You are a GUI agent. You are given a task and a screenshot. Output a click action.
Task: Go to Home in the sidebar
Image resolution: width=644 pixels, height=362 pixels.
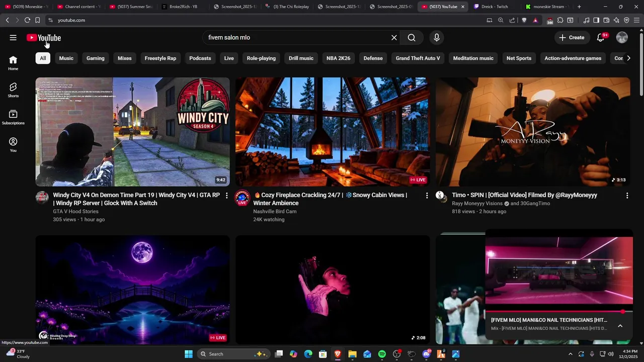click(13, 63)
